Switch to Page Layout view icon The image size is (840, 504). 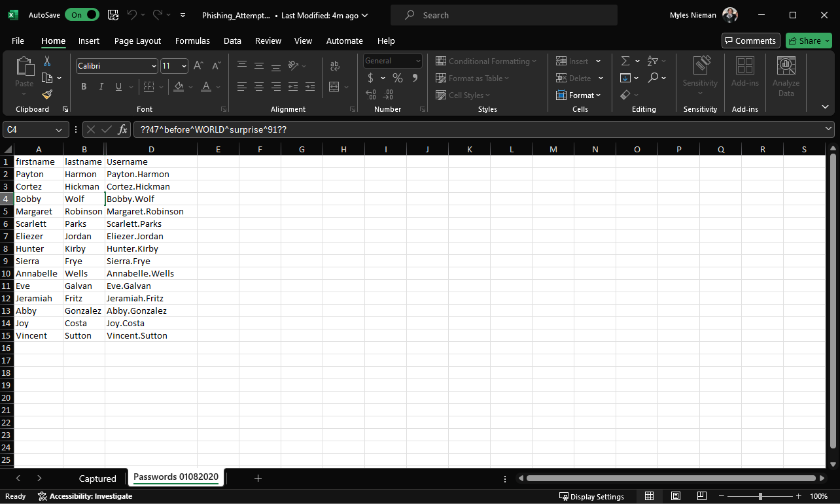coord(676,496)
